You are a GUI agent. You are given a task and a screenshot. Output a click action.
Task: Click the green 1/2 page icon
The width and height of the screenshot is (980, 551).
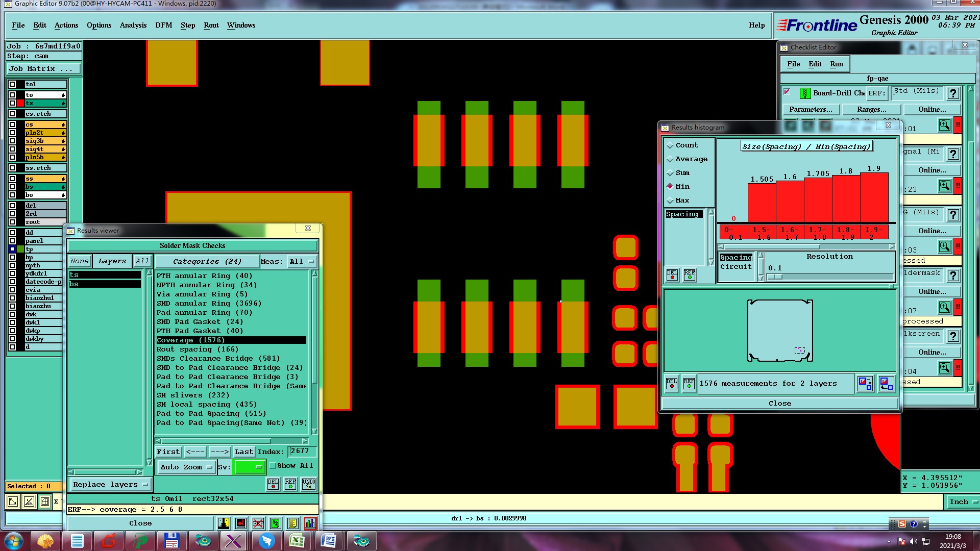(x=276, y=523)
